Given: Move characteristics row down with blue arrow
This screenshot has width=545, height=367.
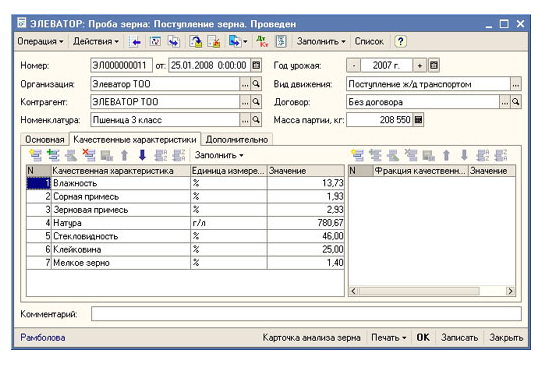Looking at the screenshot, I should [x=142, y=155].
